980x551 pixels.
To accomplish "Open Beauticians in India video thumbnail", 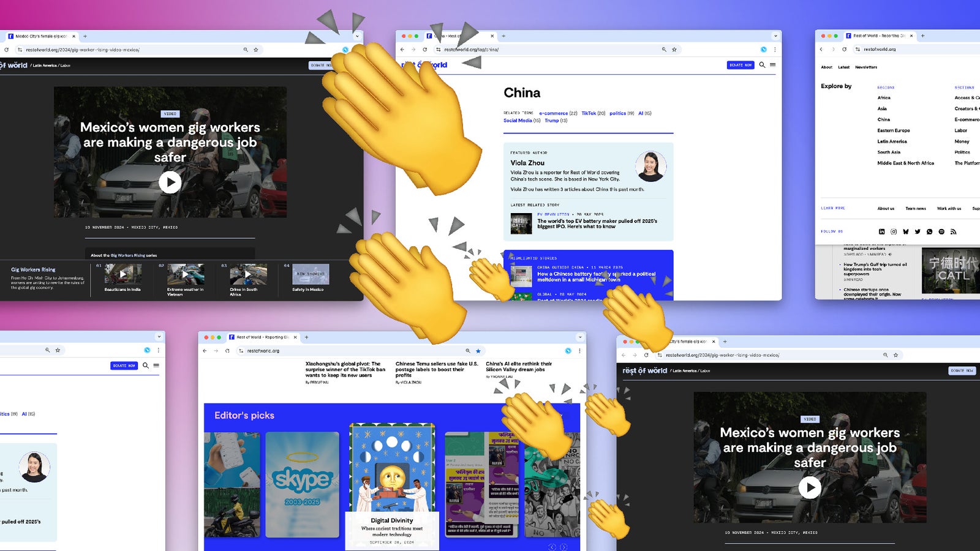I will pyautogui.click(x=123, y=274).
